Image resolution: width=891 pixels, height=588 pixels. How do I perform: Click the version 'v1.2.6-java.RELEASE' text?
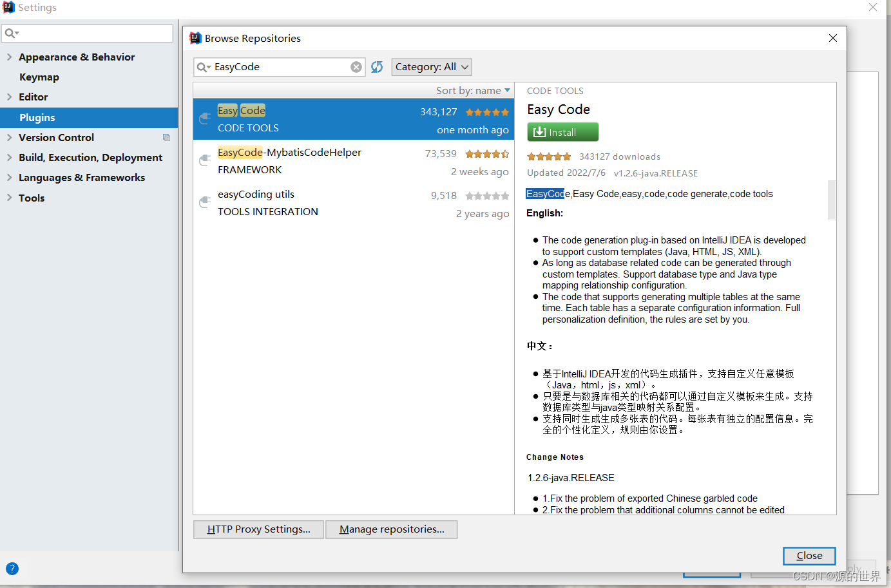pos(656,173)
